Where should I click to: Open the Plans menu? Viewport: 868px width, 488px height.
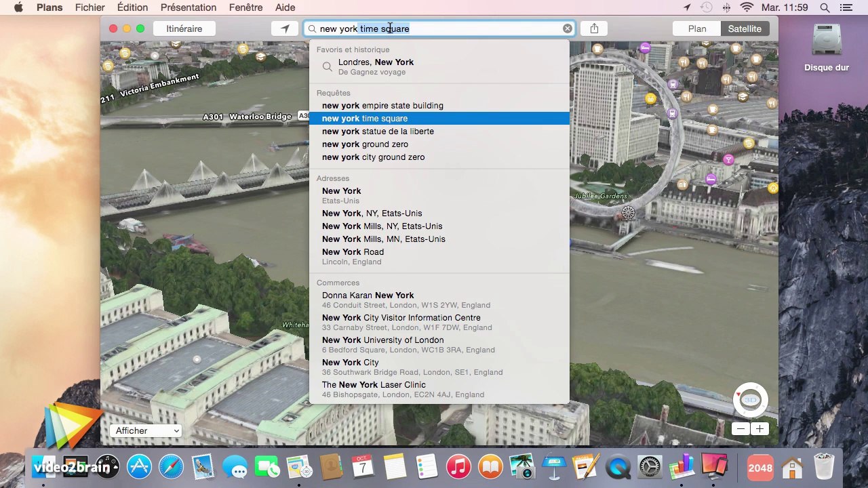tap(50, 7)
